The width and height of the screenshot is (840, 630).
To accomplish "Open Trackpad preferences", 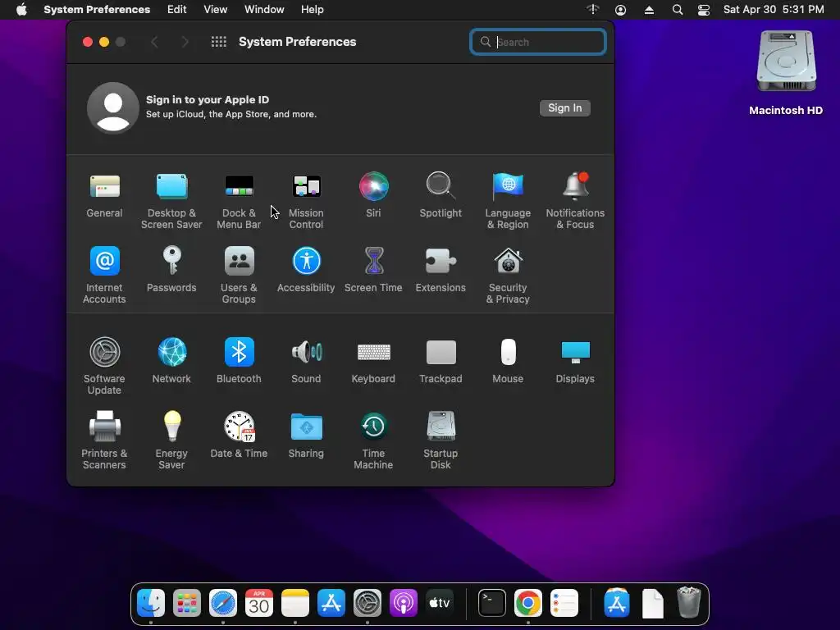I will click(441, 361).
